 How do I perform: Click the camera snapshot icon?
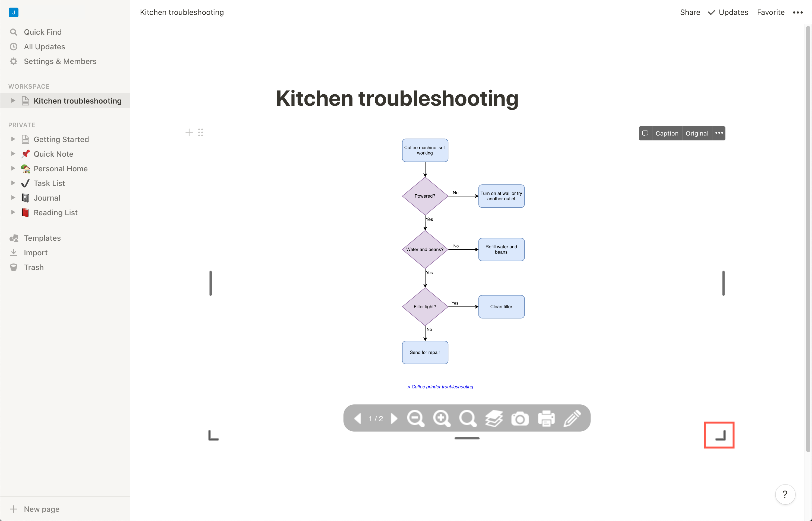[520, 418]
